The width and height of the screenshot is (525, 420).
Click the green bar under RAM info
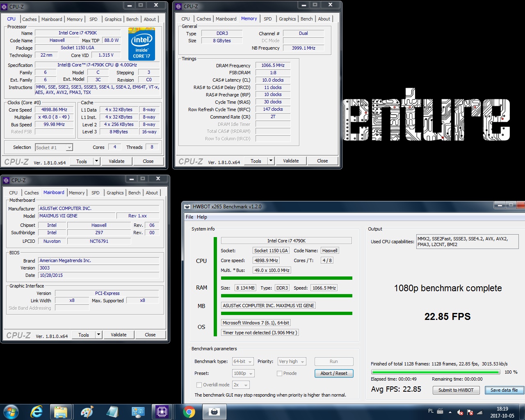point(286,296)
